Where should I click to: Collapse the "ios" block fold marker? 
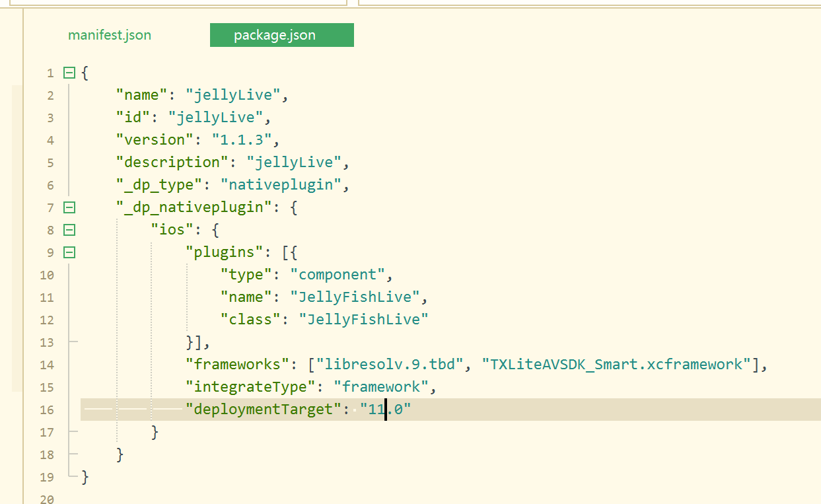tap(69, 230)
